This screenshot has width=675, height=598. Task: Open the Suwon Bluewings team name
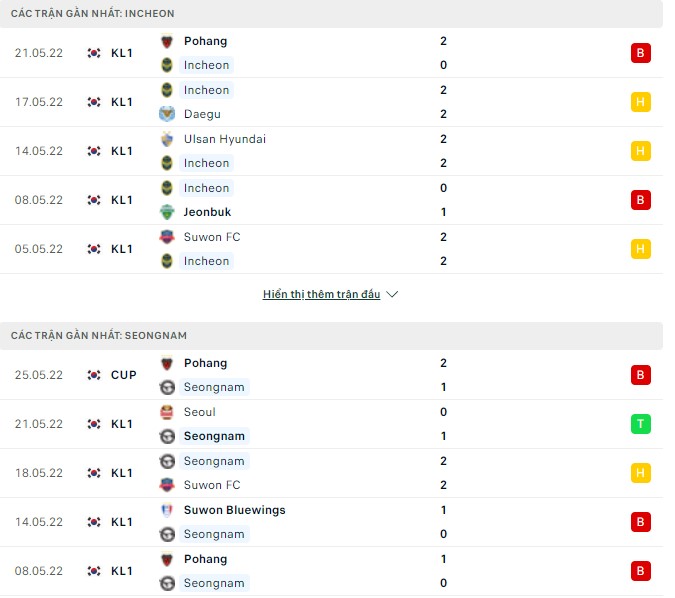click(234, 510)
